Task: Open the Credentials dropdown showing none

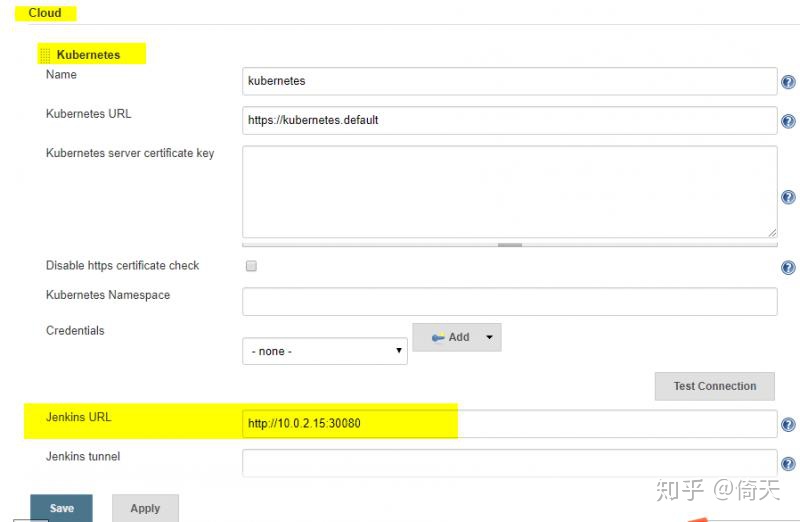Action: point(325,351)
